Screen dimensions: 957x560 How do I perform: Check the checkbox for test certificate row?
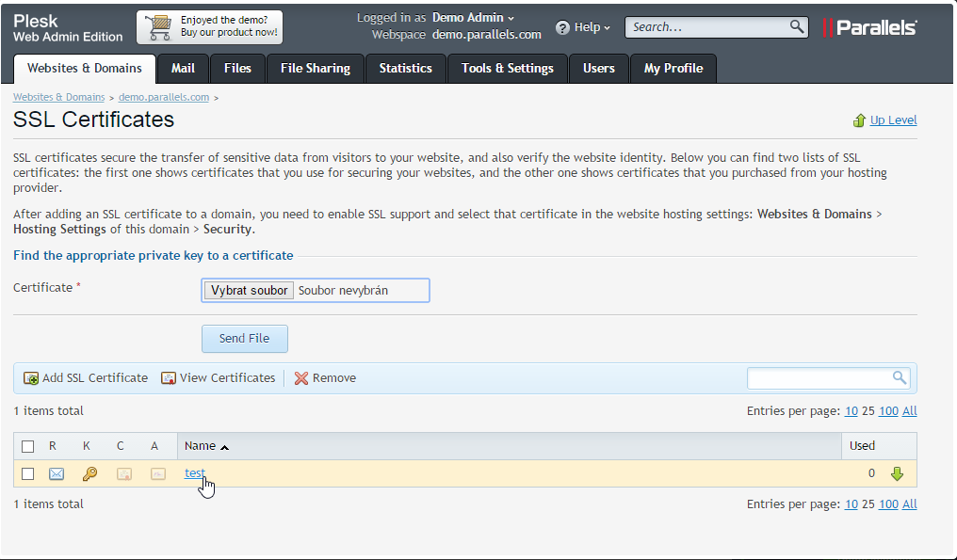pyautogui.click(x=28, y=473)
